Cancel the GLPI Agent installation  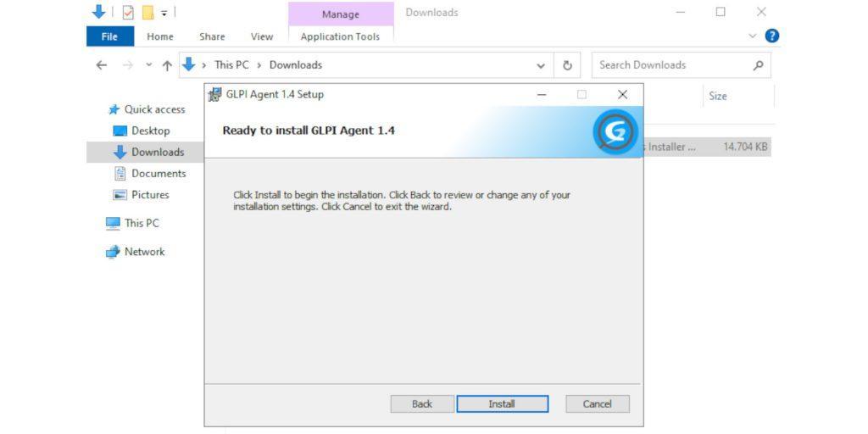point(598,404)
